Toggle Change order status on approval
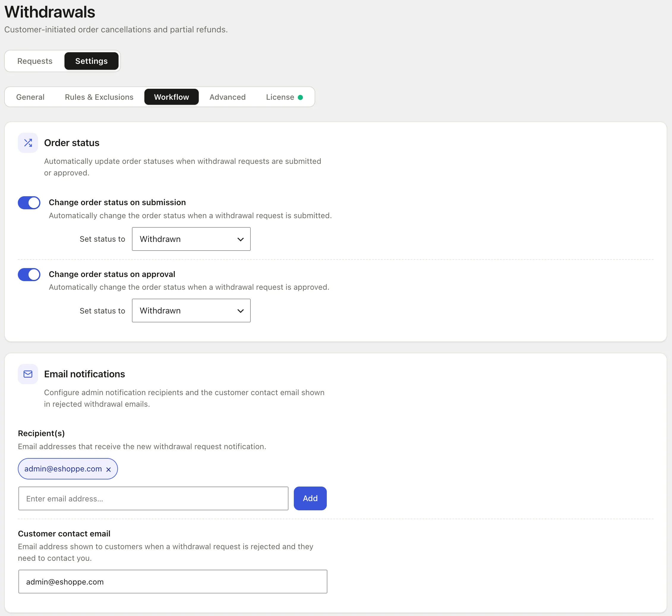This screenshot has height=616, width=672. coord(29,274)
